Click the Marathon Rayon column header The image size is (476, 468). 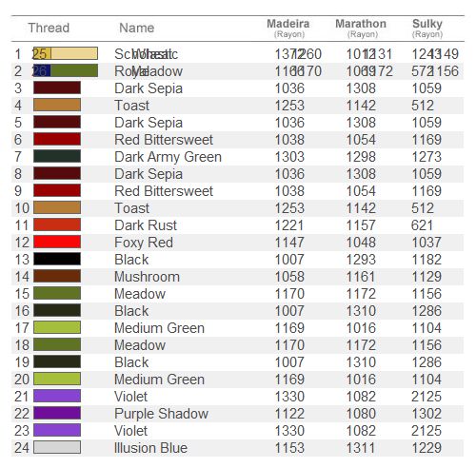pyautogui.click(x=361, y=29)
